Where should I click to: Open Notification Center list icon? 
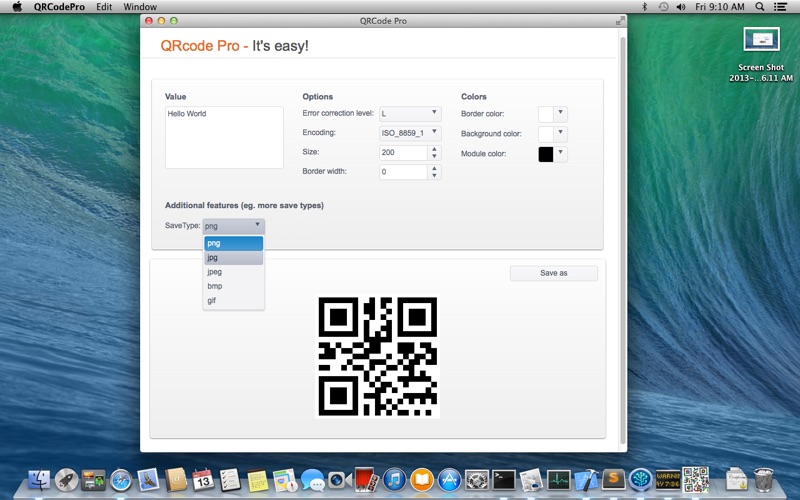780,7
